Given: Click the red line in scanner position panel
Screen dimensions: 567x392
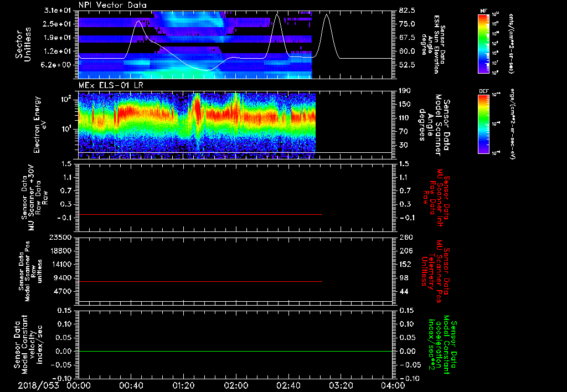Looking at the screenshot, I should [200, 281].
